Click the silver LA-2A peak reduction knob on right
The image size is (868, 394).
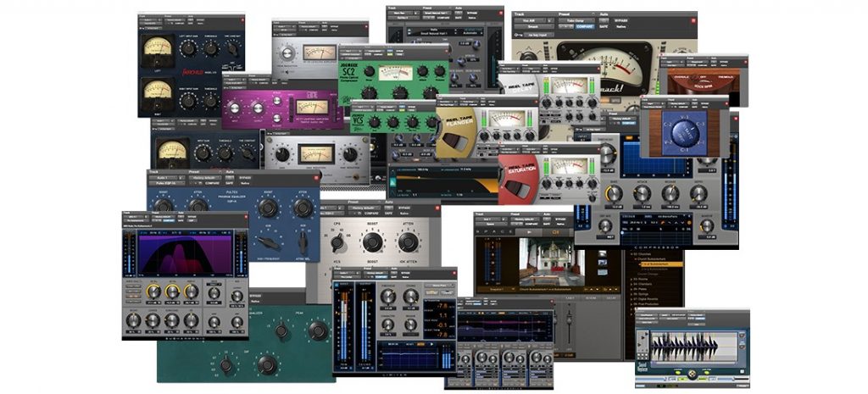[x=350, y=155]
